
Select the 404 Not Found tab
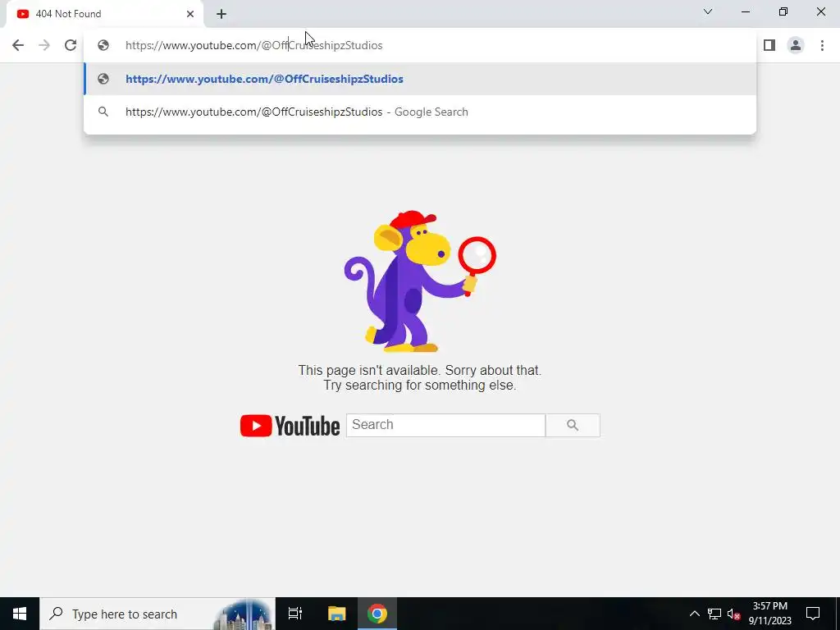pyautogui.click(x=105, y=14)
